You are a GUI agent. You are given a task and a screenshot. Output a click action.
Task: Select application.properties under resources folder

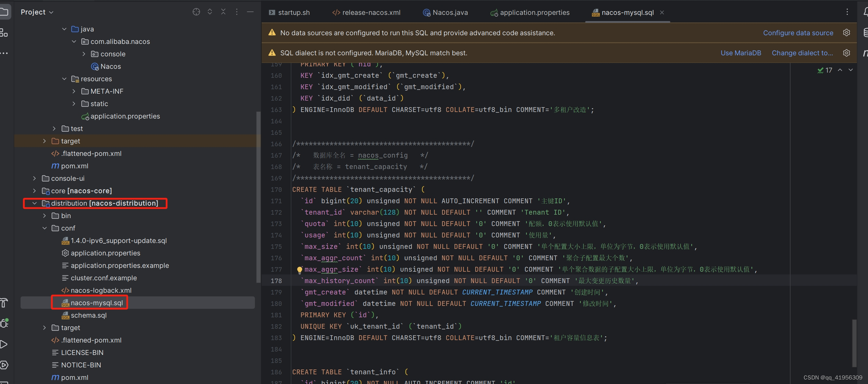coord(121,116)
